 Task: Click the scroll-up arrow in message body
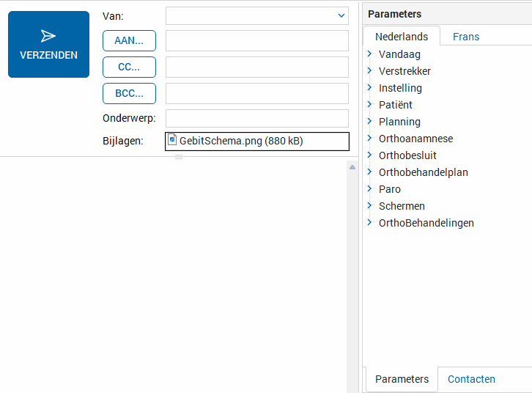pos(352,167)
